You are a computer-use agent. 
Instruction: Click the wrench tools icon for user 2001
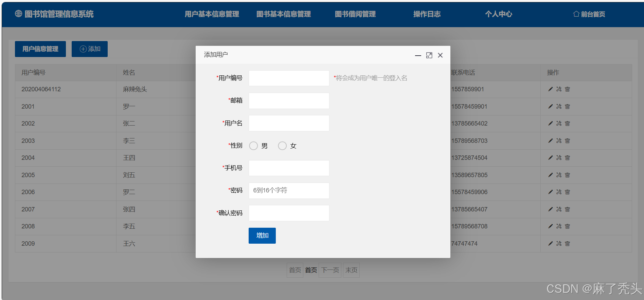(559, 107)
